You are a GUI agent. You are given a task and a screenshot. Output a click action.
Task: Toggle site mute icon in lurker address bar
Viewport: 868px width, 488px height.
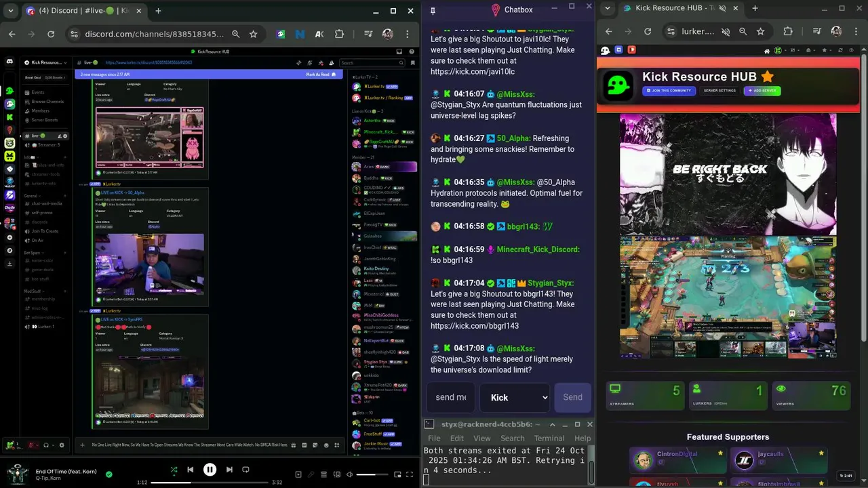click(x=725, y=31)
